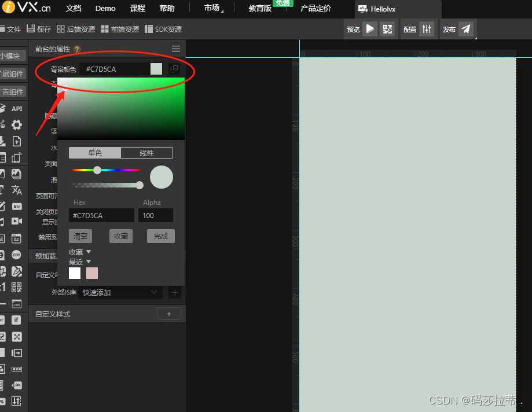Click the plus button for 自定义样式

point(169,314)
